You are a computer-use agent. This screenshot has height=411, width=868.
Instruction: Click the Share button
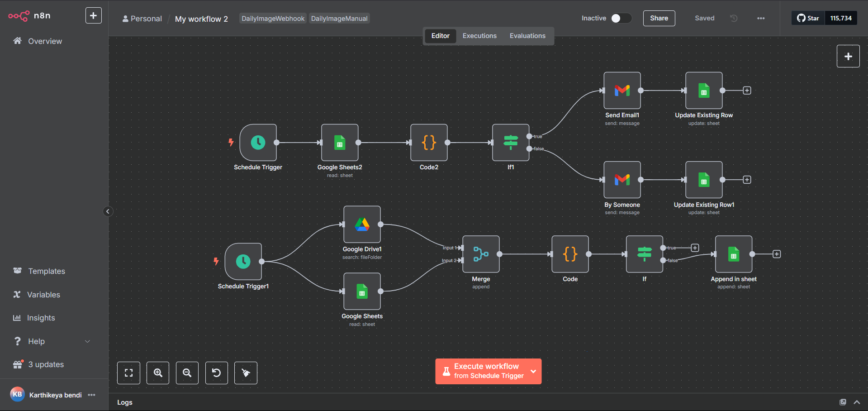(x=659, y=18)
